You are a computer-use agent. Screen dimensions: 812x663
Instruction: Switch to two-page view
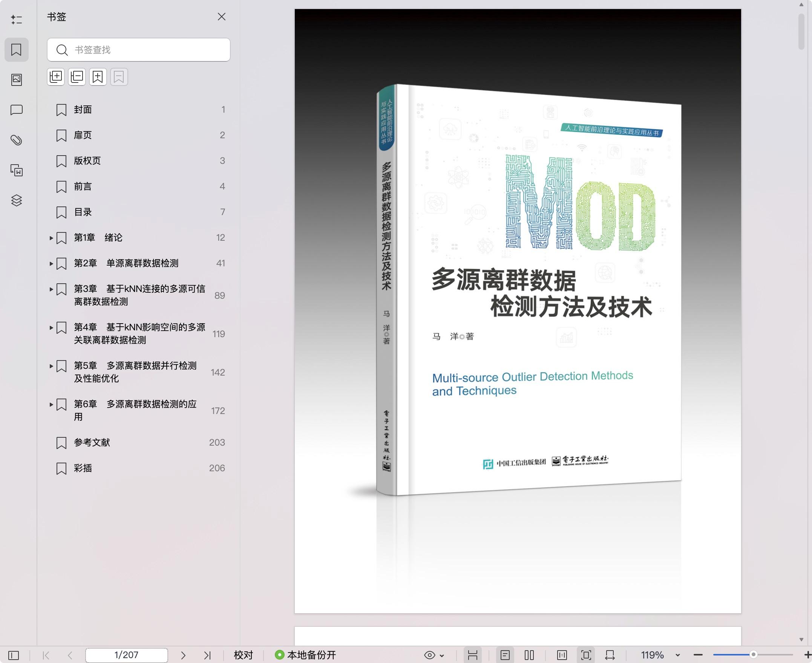(529, 655)
